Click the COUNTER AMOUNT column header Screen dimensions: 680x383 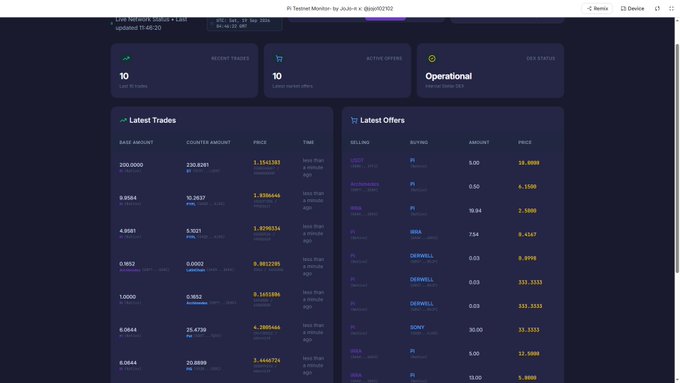208,142
